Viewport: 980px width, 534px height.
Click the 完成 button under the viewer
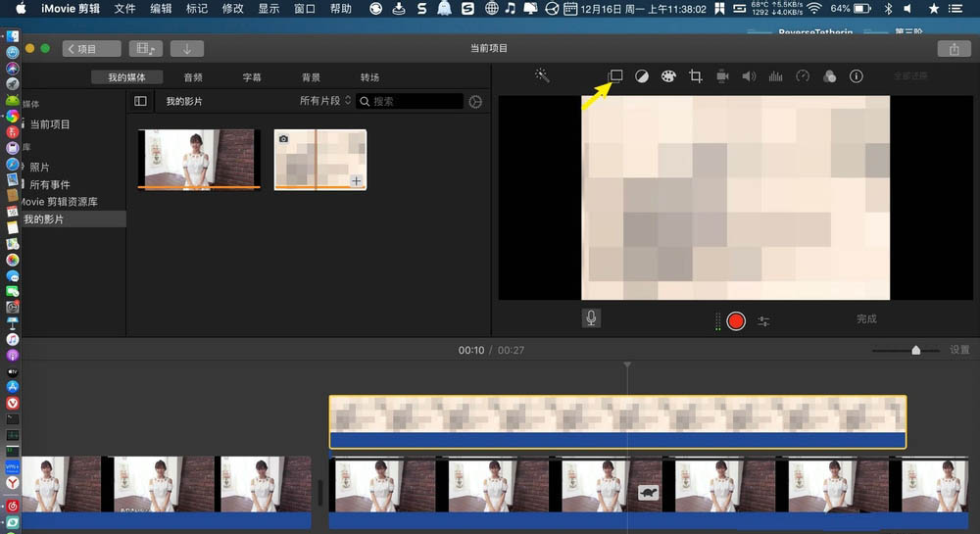coord(866,319)
